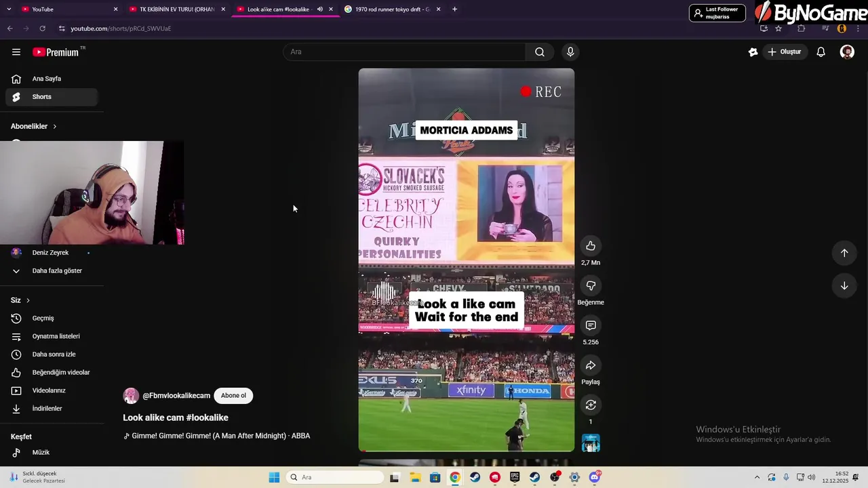The height and width of the screenshot is (488, 868).
Task: Like the Short with thumbs up
Action: (x=591, y=246)
